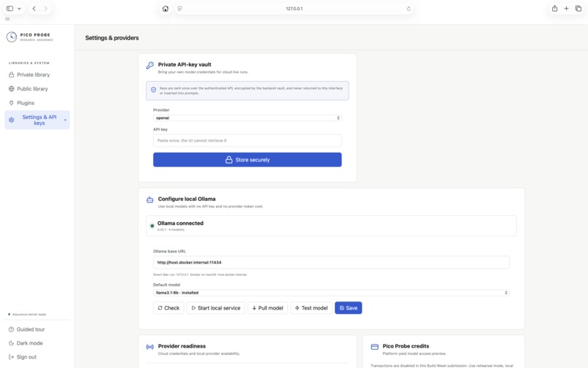Screen dimensions: 588x368
Task: Click the globe icon beside Public library
Action: click(x=11, y=89)
